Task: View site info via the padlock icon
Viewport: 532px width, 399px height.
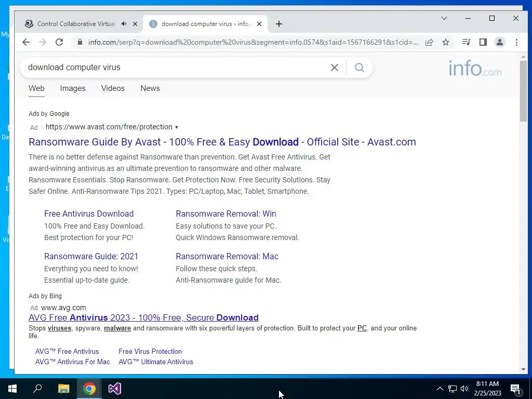Action: pyautogui.click(x=80, y=42)
